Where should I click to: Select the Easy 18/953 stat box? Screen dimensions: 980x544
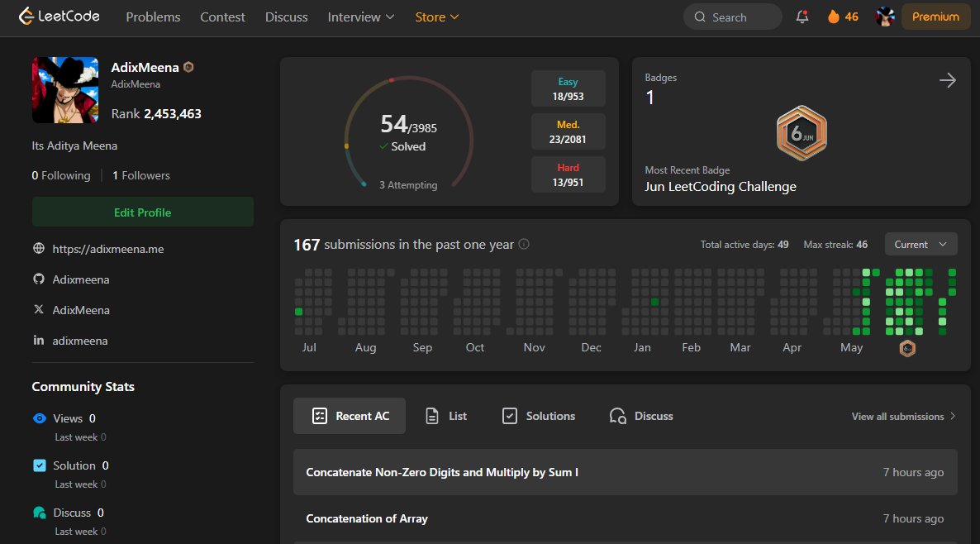tap(568, 88)
